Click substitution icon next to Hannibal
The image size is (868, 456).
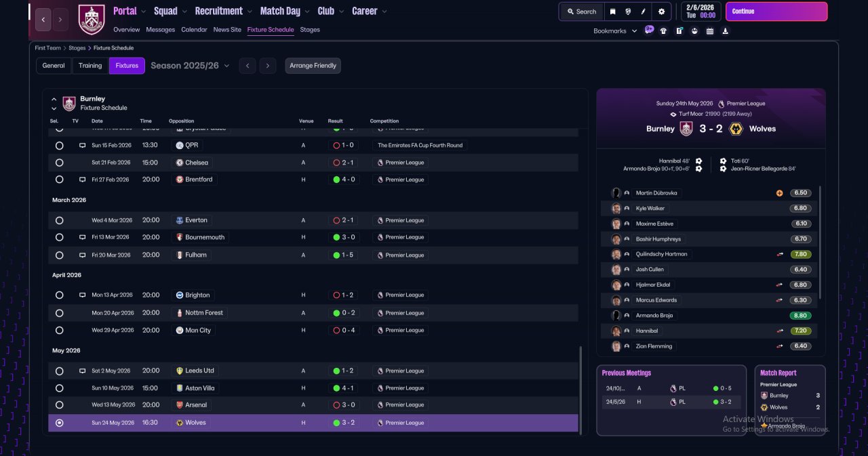coord(780,331)
